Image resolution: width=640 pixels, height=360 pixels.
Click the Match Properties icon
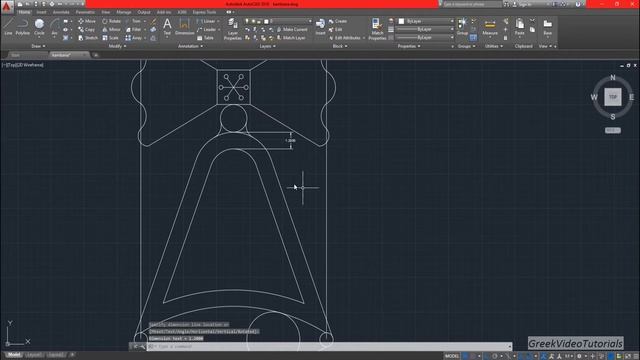pos(377,29)
